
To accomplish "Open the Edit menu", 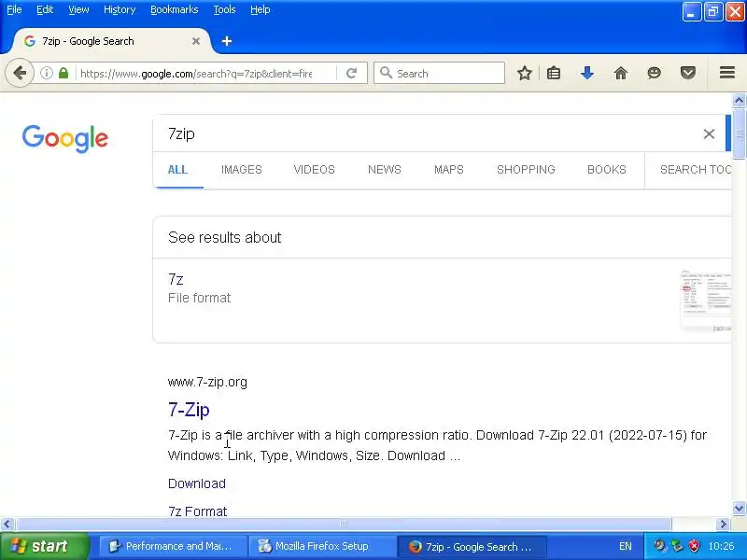I will 45,9.
